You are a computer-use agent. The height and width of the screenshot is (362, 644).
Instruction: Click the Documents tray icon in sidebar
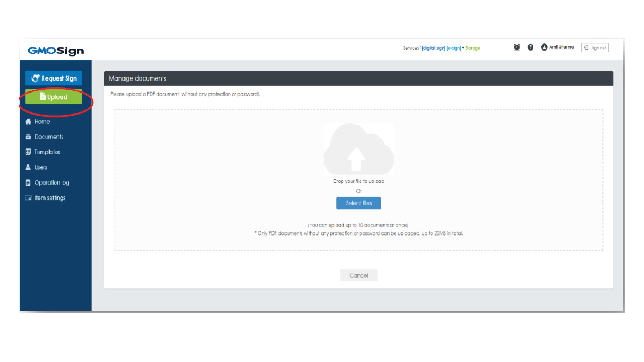coord(28,137)
